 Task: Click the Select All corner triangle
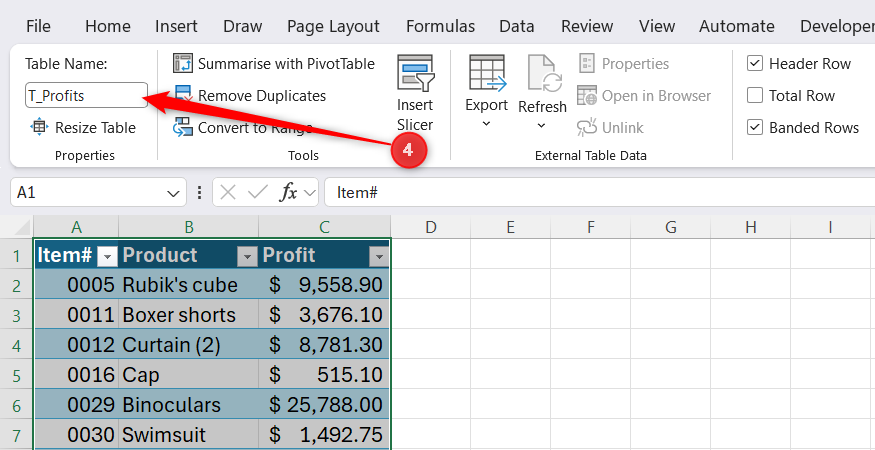(21, 227)
